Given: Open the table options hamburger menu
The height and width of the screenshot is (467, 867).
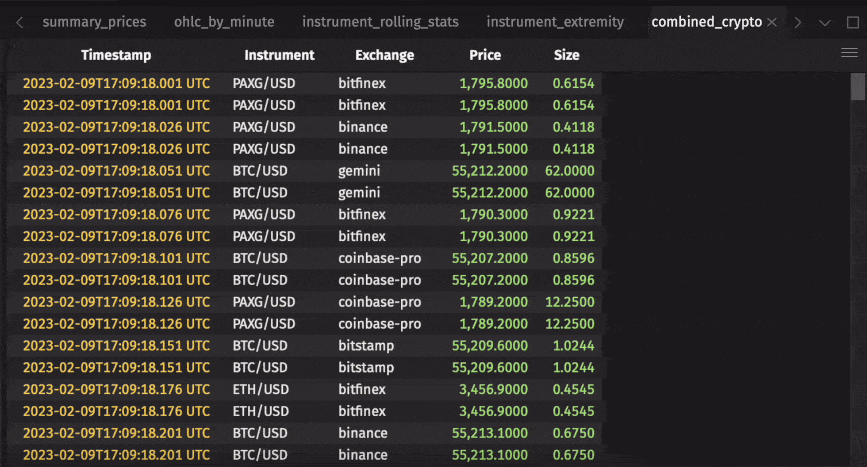Looking at the screenshot, I should tap(849, 53).
